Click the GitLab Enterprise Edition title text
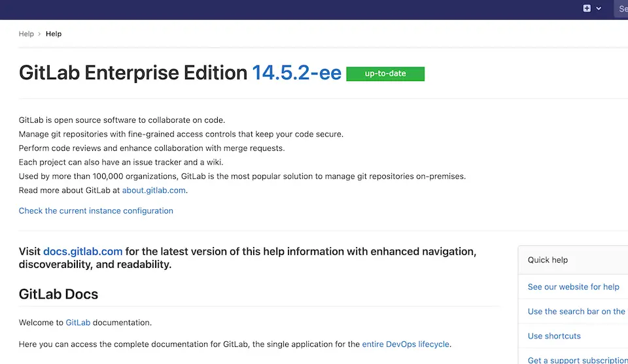The image size is (628, 364). 133,73
